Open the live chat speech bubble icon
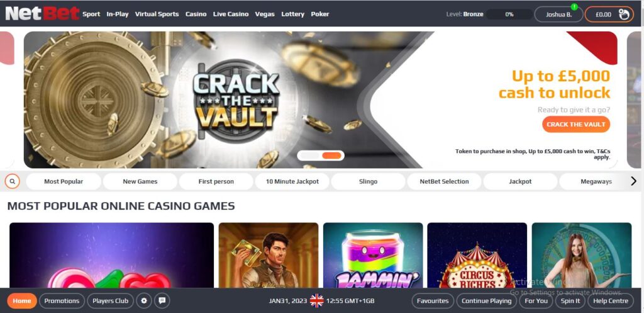Screen dimensions: 644x313 pyautogui.click(x=162, y=300)
